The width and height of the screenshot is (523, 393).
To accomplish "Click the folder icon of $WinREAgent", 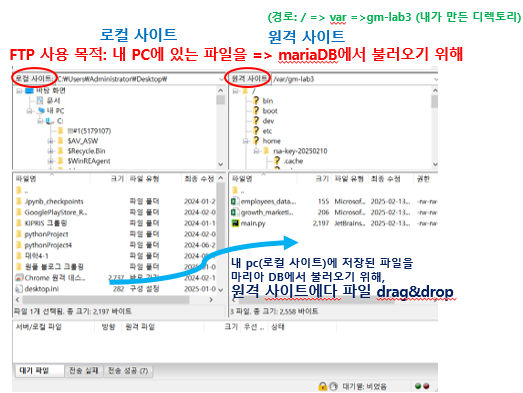I will point(60,161).
